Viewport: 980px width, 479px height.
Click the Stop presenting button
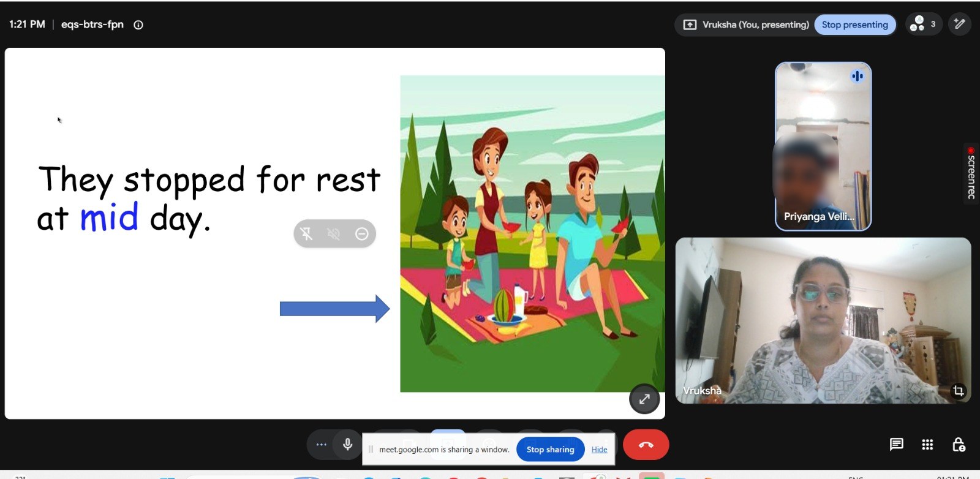click(x=854, y=25)
